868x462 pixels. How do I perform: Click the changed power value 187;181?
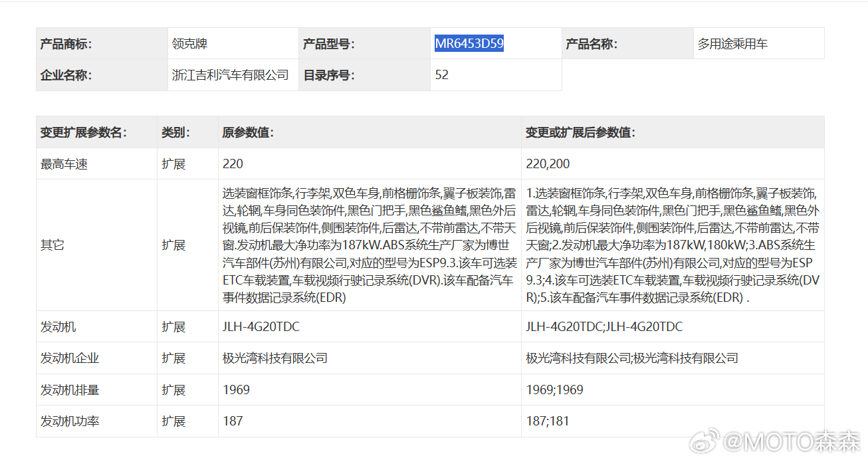pyautogui.click(x=547, y=421)
